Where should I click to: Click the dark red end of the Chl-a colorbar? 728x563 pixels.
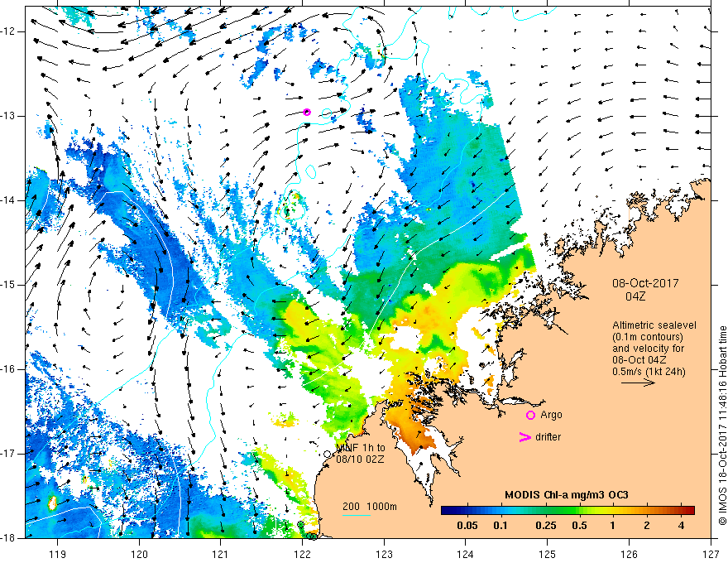(689, 511)
